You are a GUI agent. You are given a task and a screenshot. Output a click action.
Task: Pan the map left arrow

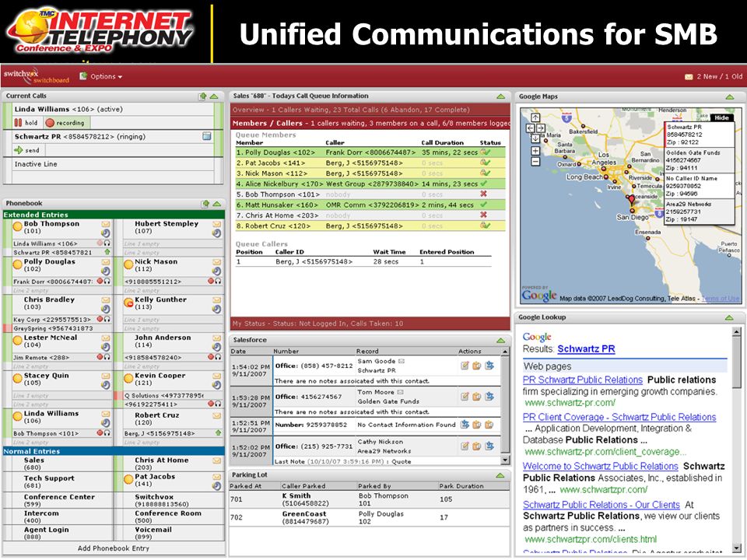pos(530,128)
